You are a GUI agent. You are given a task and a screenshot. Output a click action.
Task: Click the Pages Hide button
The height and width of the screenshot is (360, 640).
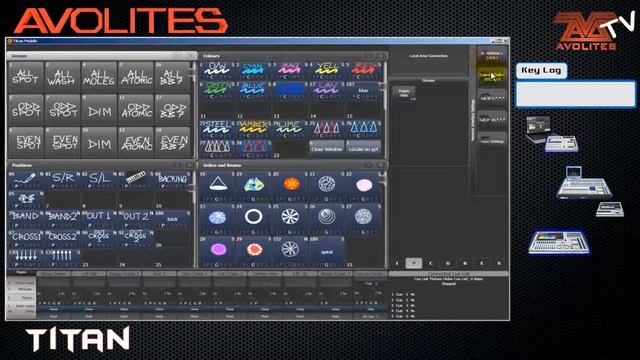(x=404, y=93)
